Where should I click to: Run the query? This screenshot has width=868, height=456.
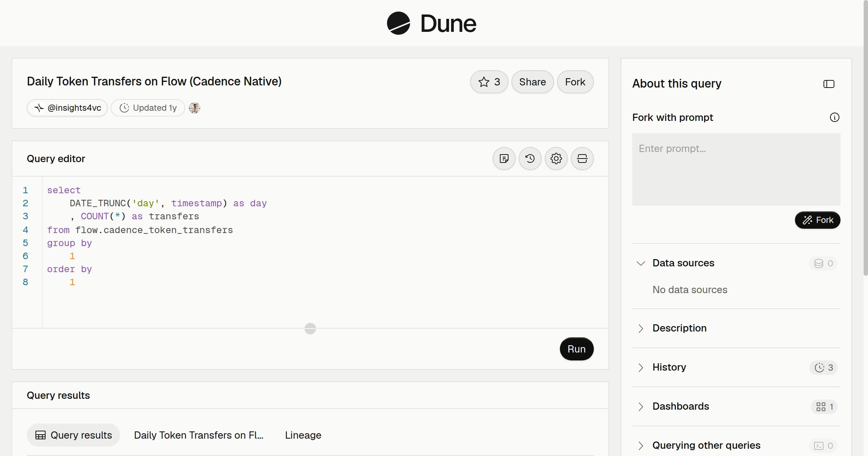pyautogui.click(x=576, y=349)
